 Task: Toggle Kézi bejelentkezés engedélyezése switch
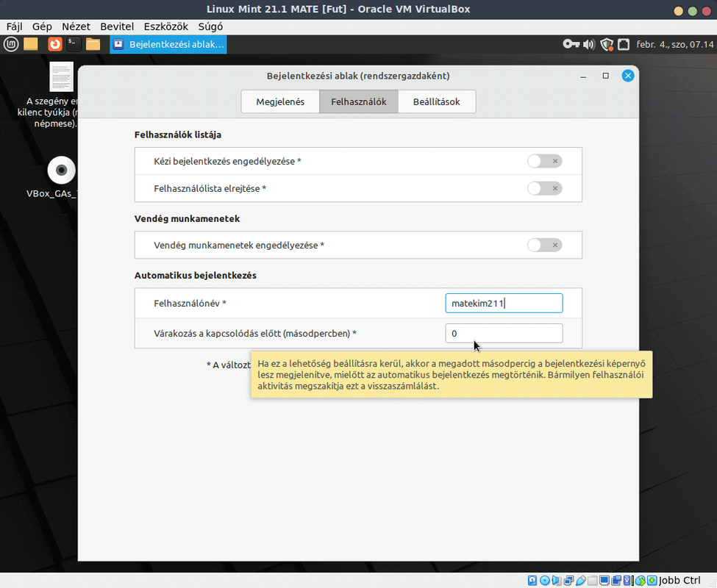[544, 161]
